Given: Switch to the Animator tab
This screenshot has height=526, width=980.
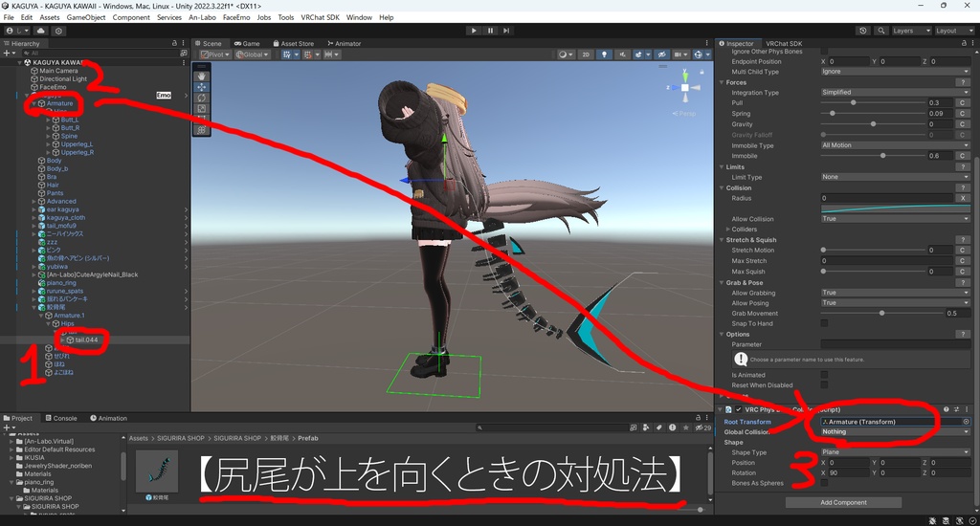Looking at the screenshot, I should 344,44.
